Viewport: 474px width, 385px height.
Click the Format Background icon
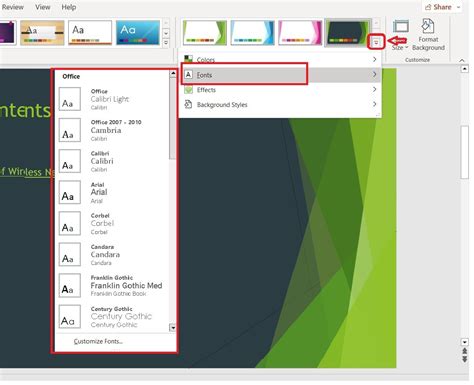coord(428,26)
